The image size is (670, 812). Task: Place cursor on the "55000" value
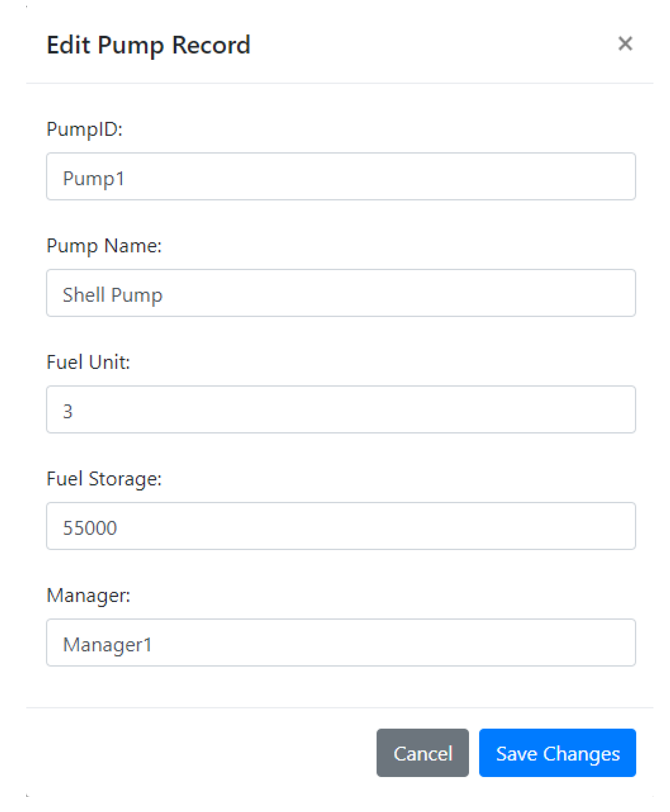point(90,528)
